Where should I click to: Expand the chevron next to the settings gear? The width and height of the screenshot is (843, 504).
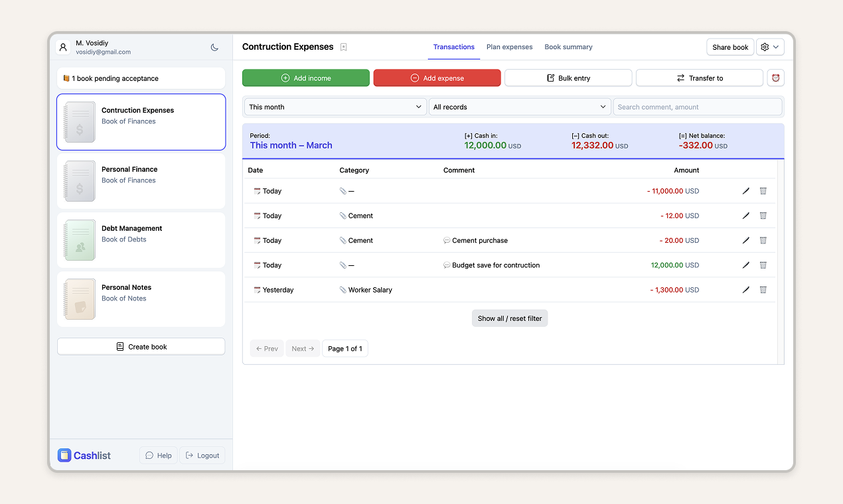point(776,47)
